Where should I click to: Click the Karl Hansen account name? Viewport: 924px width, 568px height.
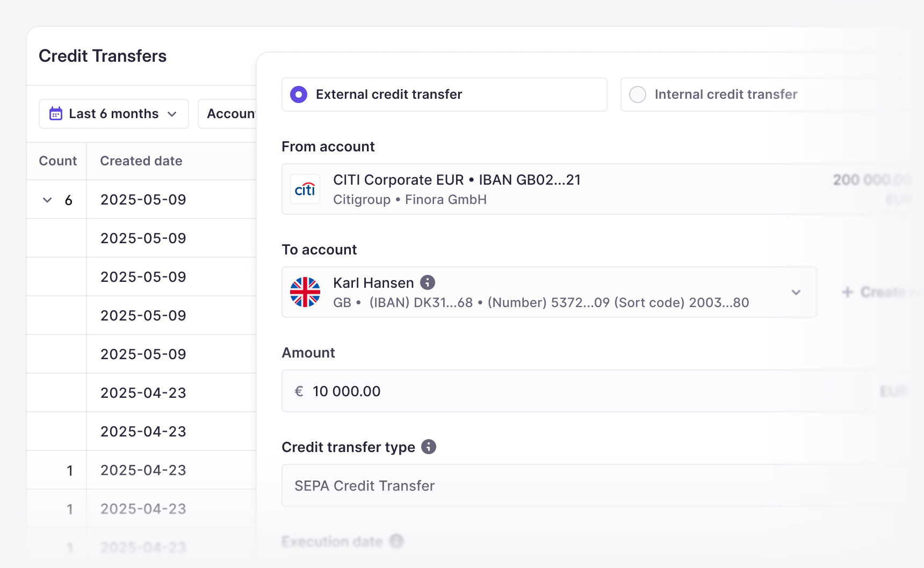point(373,283)
